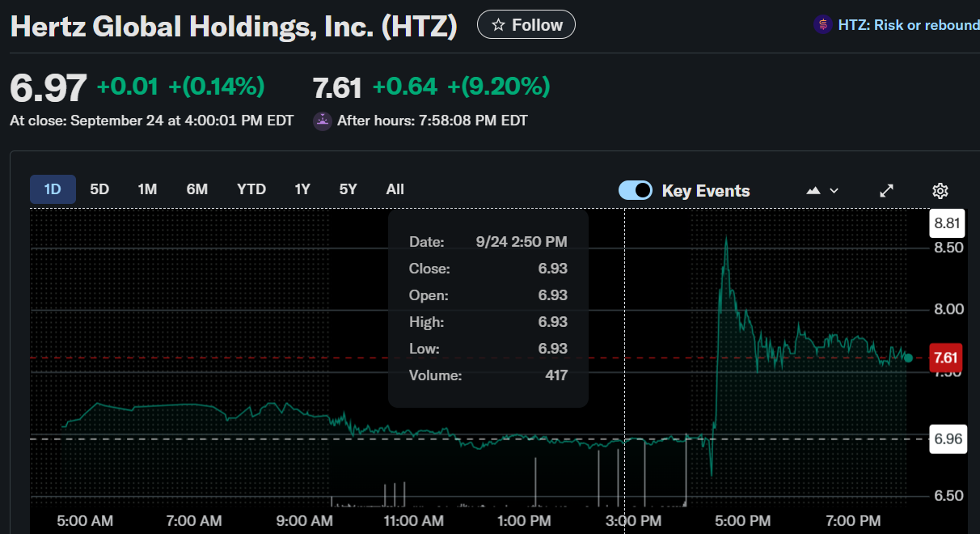Click the tooltip High row value 6.93
This screenshot has height=534, width=980.
coord(553,322)
